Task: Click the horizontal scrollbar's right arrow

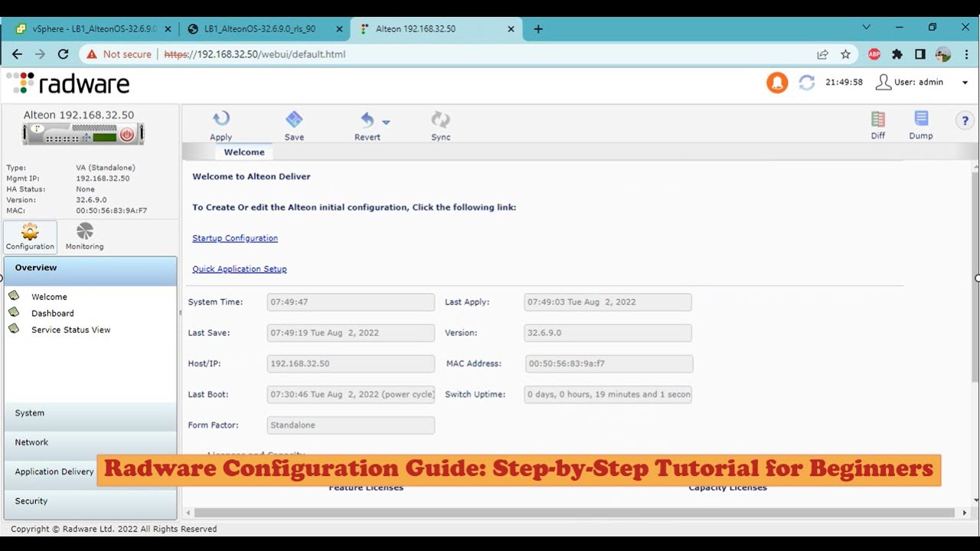Action: (x=965, y=513)
